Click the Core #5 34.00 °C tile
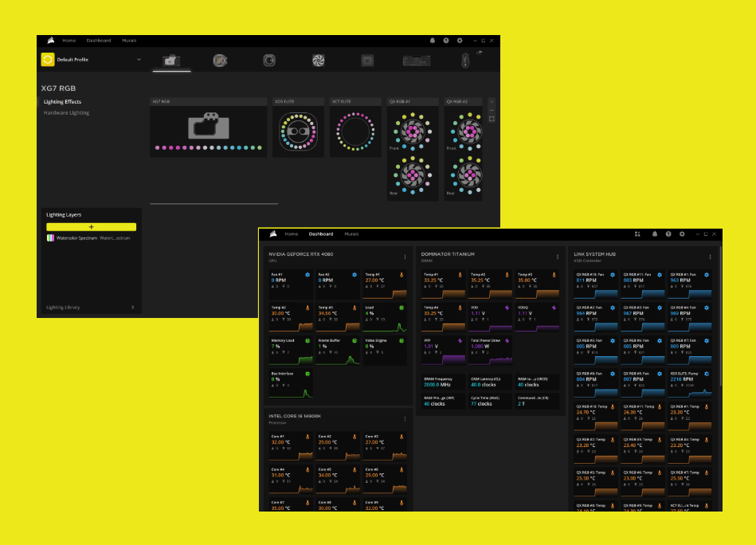 338,480
